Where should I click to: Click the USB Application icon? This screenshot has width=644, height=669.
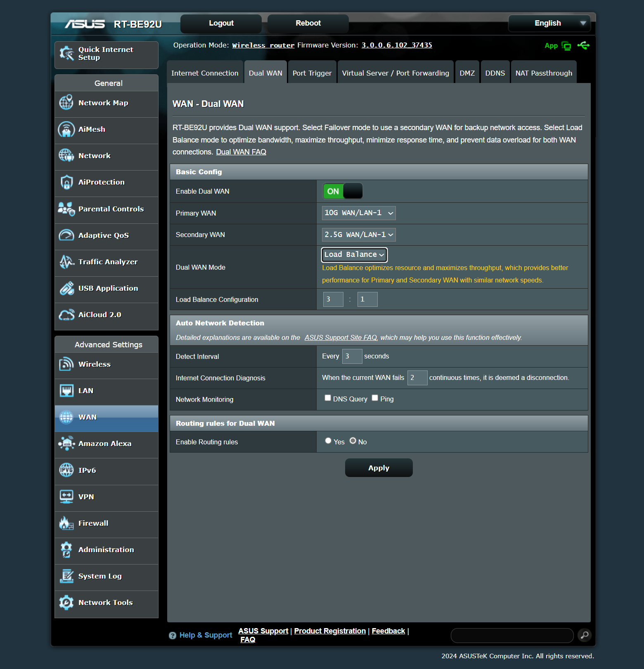click(x=66, y=288)
